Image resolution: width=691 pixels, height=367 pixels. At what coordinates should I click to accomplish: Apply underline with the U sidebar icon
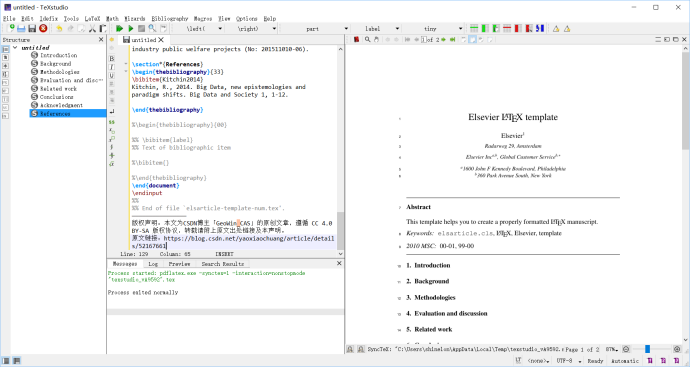tap(112, 75)
